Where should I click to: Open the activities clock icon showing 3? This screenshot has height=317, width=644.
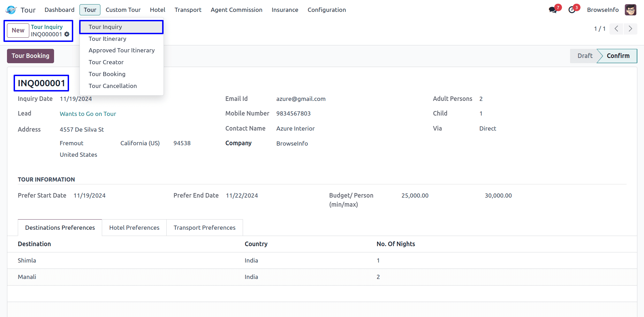coord(571,10)
